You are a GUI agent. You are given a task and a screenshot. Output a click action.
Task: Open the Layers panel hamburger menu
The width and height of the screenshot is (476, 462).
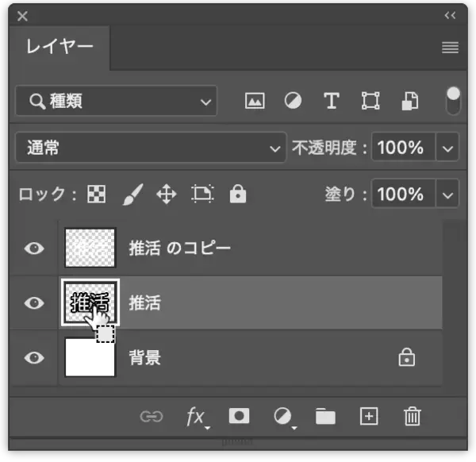450,48
